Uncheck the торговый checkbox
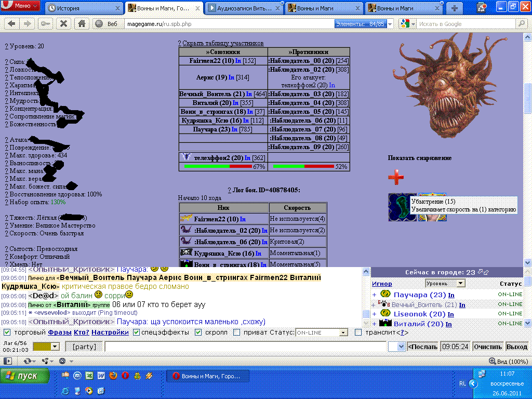Image resolution: width=532 pixels, height=399 pixels. pyautogui.click(x=7, y=332)
